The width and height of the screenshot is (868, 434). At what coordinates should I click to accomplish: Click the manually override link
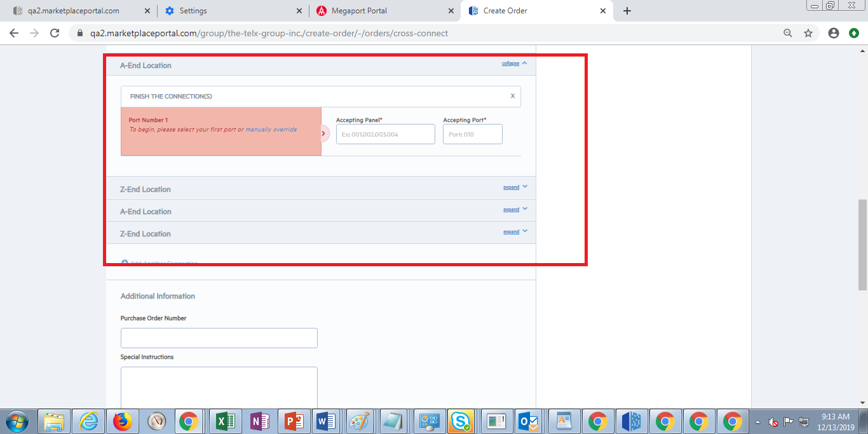[x=271, y=130]
